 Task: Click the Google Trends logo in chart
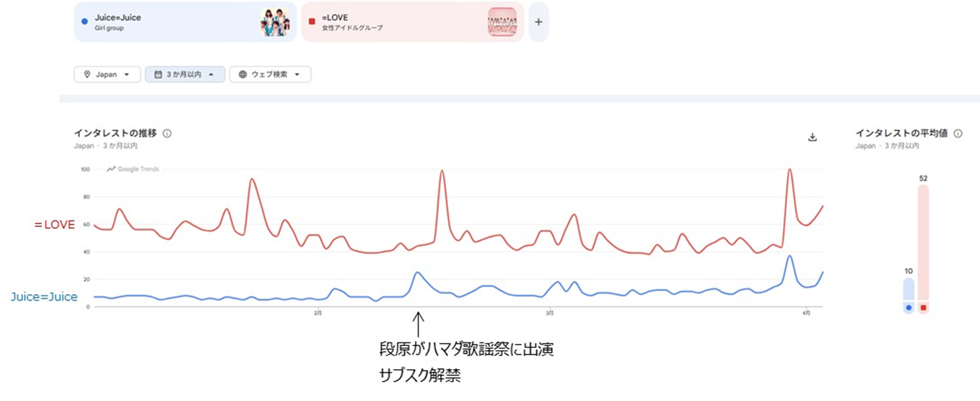tap(133, 169)
